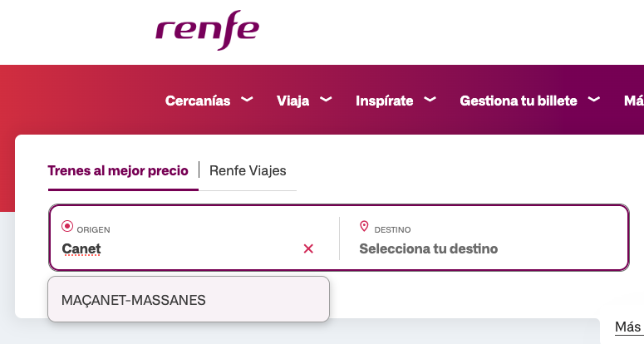Open the Cercanías menu label
The width and height of the screenshot is (644, 344).
(x=198, y=101)
